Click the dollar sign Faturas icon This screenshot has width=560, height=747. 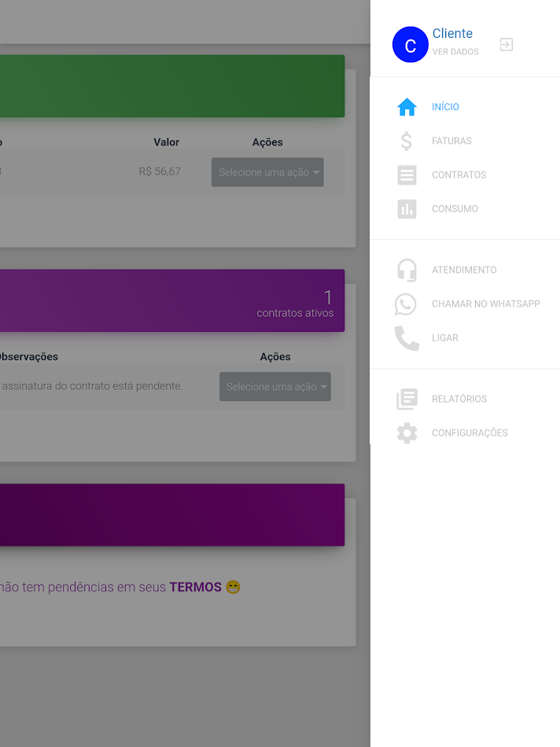tap(407, 141)
